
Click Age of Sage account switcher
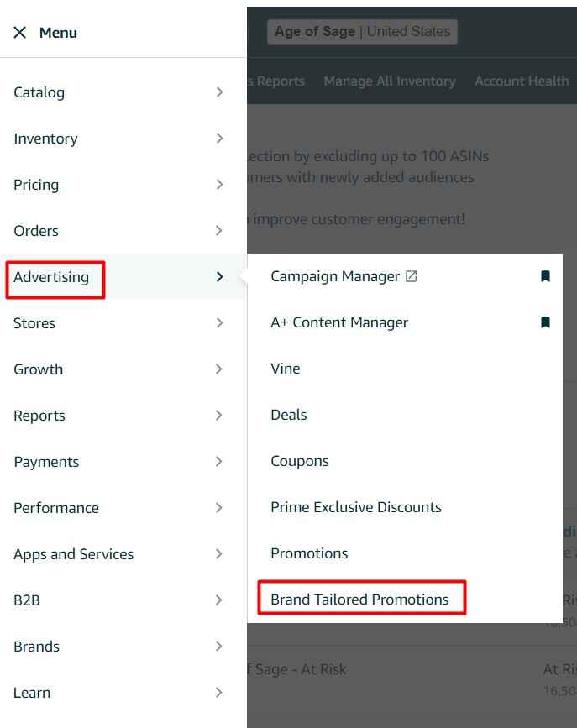363,32
